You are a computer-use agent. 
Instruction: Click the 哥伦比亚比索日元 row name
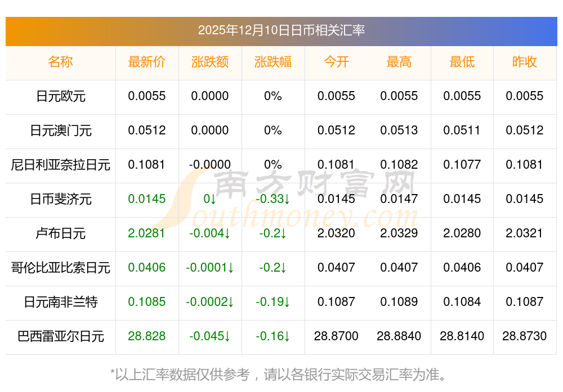pos(60,268)
